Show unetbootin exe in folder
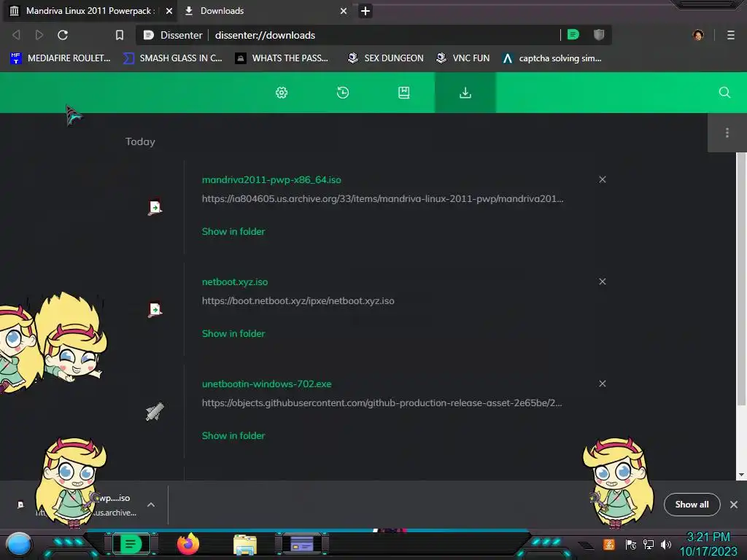 pos(233,436)
